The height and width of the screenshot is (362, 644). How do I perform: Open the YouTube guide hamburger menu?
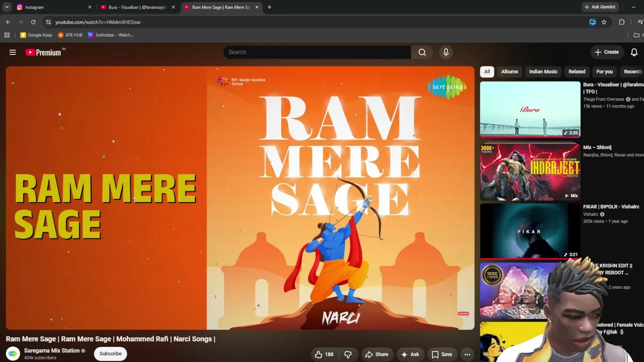pyautogui.click(x=13, y=52)
